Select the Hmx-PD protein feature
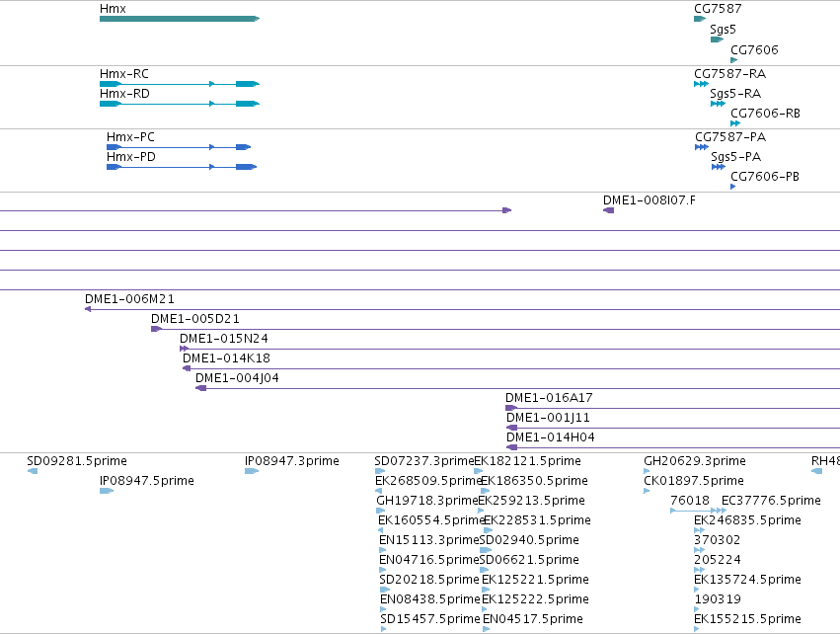Screen dimensions: 840x634 182,167
